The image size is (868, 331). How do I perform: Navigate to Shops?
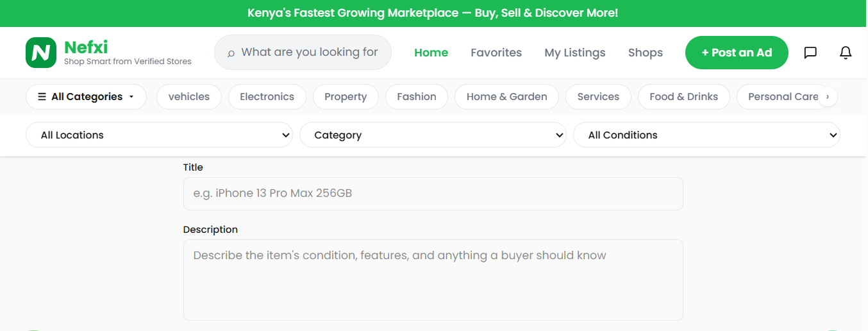pyautogui.click(x=646, y=53)
